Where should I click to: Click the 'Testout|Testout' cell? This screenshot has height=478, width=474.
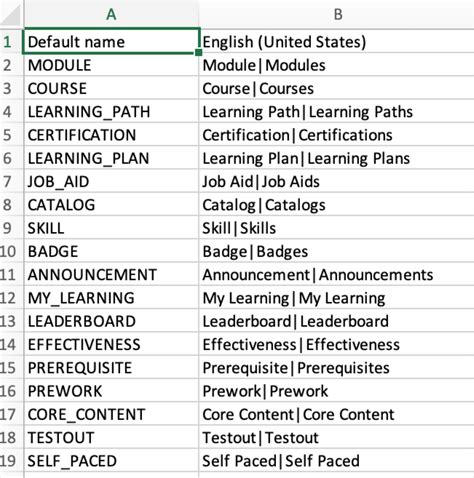(x=337, y=437)
